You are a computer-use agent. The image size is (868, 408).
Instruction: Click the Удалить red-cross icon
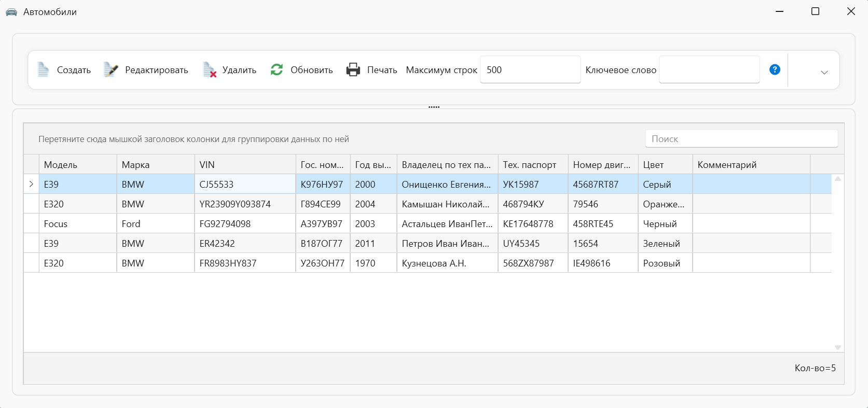210,70
